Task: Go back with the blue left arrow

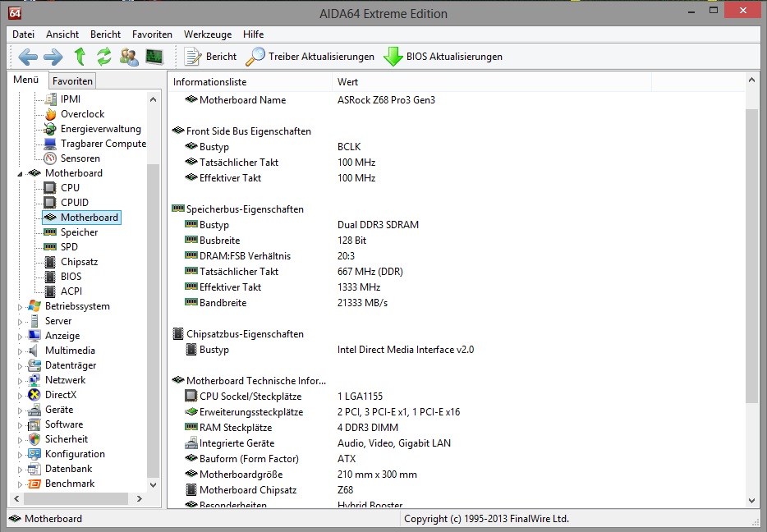Action: (x=28, y=57)
